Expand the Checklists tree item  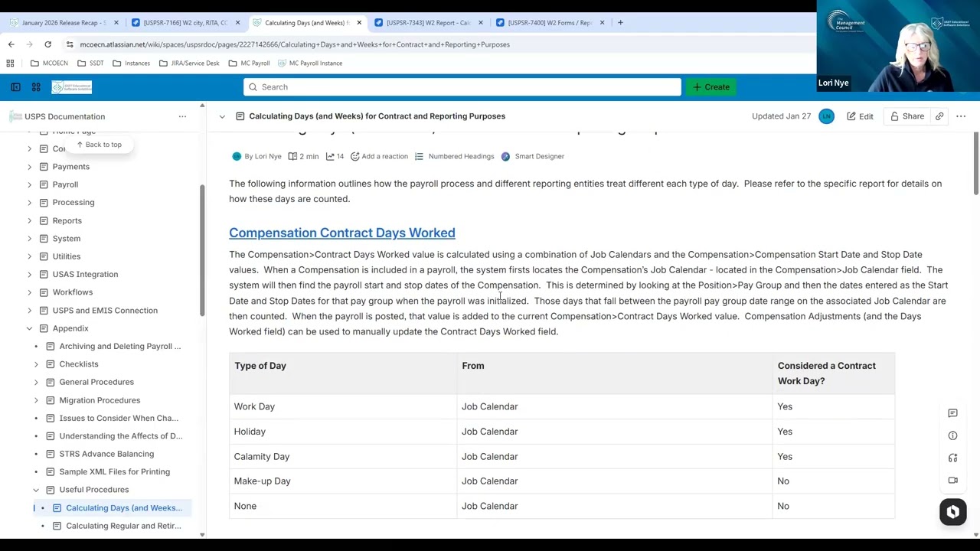click(36, 364)
